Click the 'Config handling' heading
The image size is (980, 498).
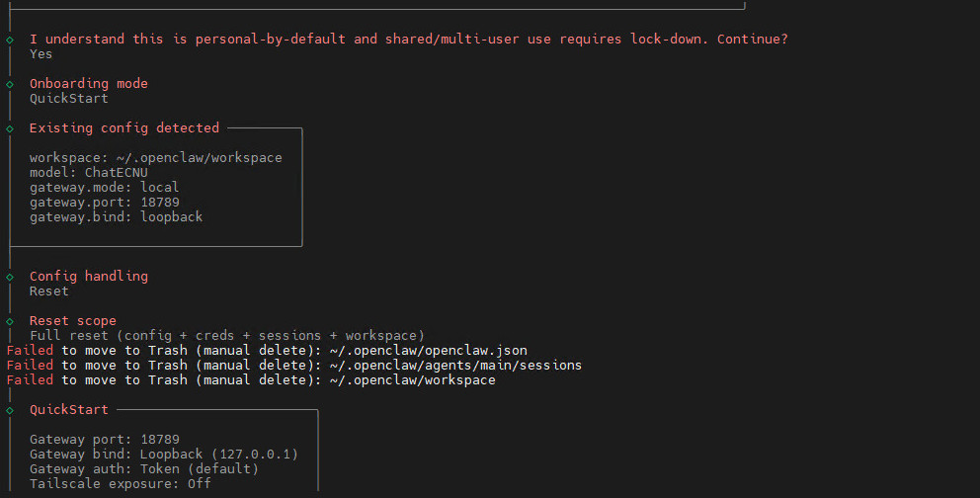pos(89,277)
